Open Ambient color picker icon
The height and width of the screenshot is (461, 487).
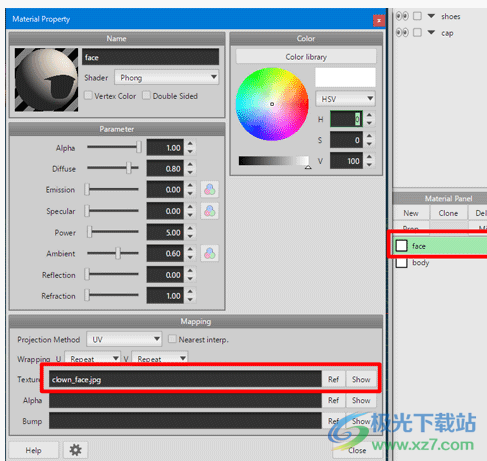[x=210, y=253]
